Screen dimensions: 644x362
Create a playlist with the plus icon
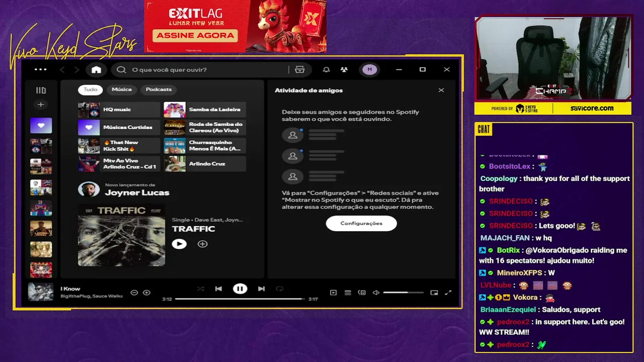[x=41, y=105]
